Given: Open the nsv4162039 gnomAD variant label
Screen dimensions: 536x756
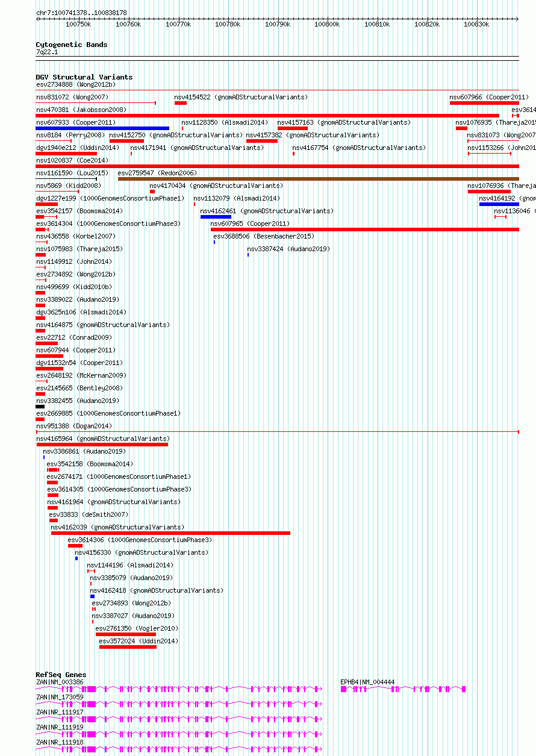Looking at the screenshot, I should pyautogui.click(x=118, y=528).
